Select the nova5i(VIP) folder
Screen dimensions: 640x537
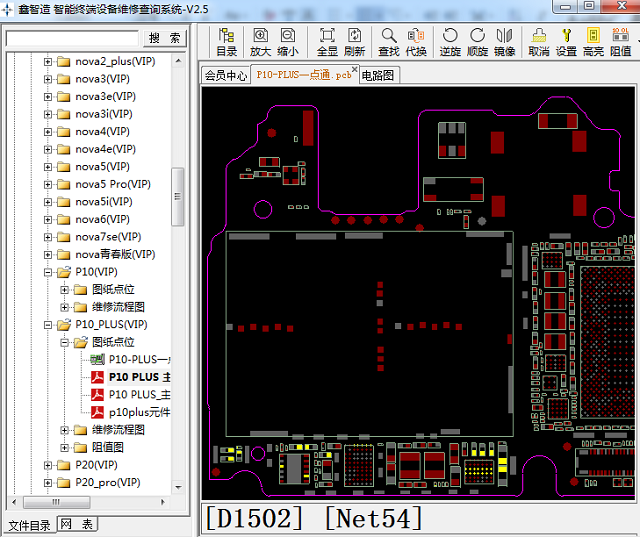[x=104, y=202]
